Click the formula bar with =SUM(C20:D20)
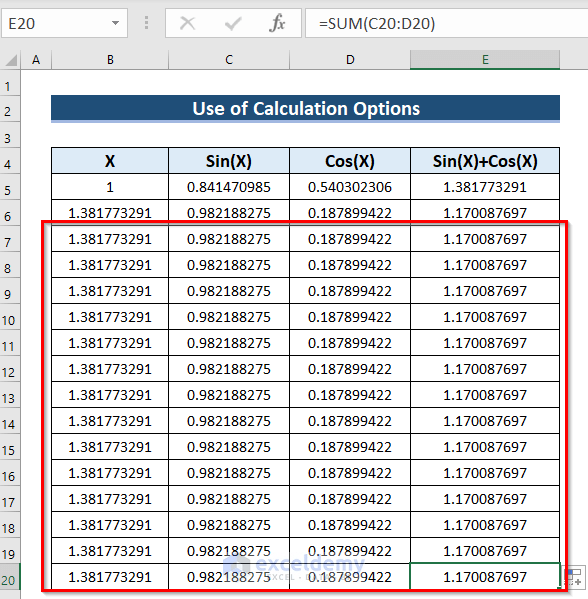Image resolution: width=588 pixels, height=599 pixels. 446,23
